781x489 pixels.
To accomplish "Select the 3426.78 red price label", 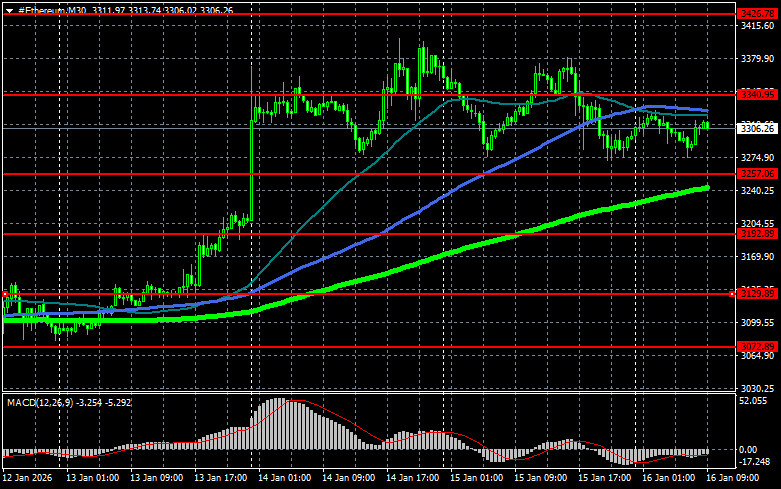I will pyautogui.click(x=756, y=13).
